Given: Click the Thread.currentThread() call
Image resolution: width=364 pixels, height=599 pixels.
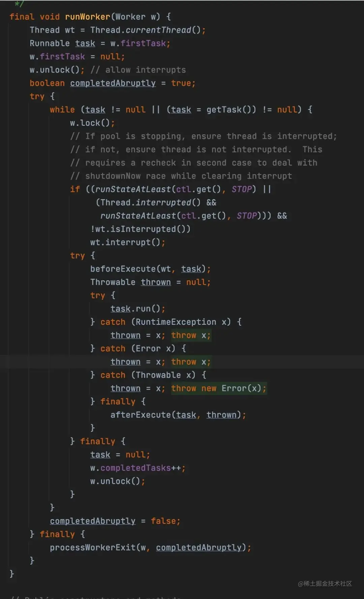Looking at the screenshot, I should 146,30.
